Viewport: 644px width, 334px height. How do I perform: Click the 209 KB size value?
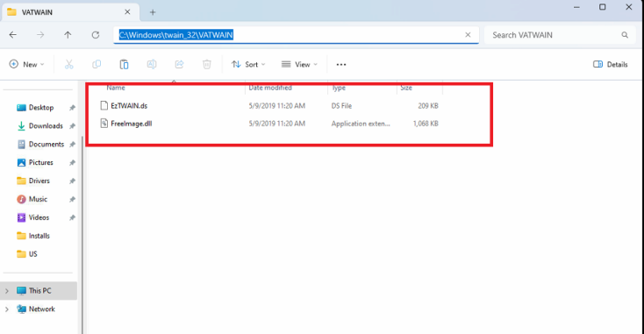coord(428,106)
